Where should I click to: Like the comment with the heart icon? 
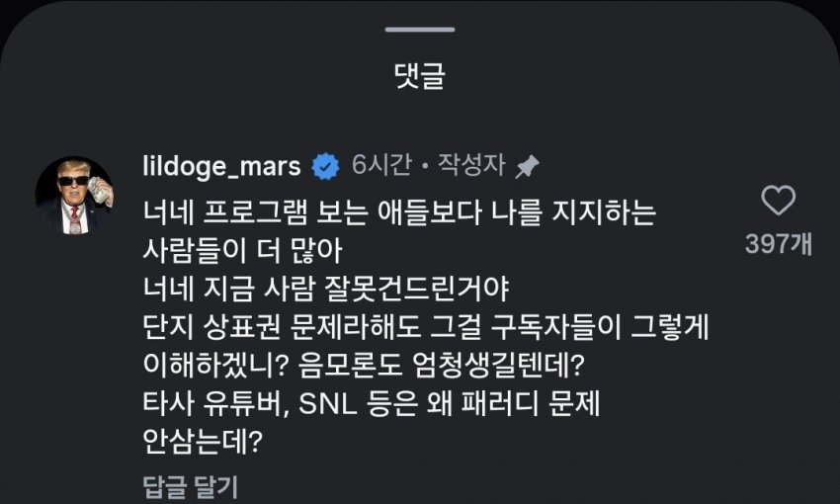(x=779, y=202)
